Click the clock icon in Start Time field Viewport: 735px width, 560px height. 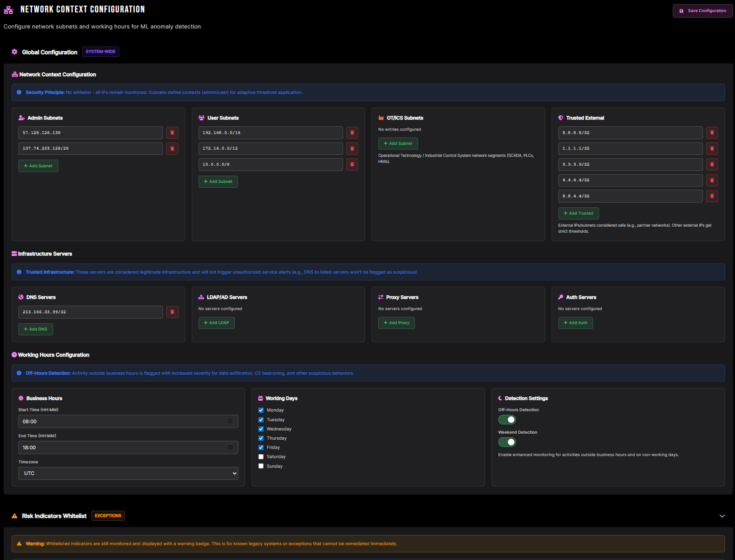coord(230,421)
